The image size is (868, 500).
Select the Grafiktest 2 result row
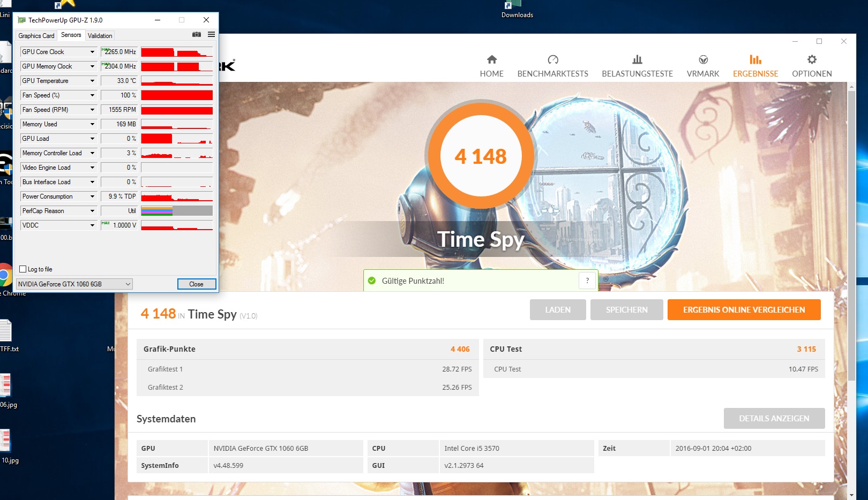tap(308, 387)
